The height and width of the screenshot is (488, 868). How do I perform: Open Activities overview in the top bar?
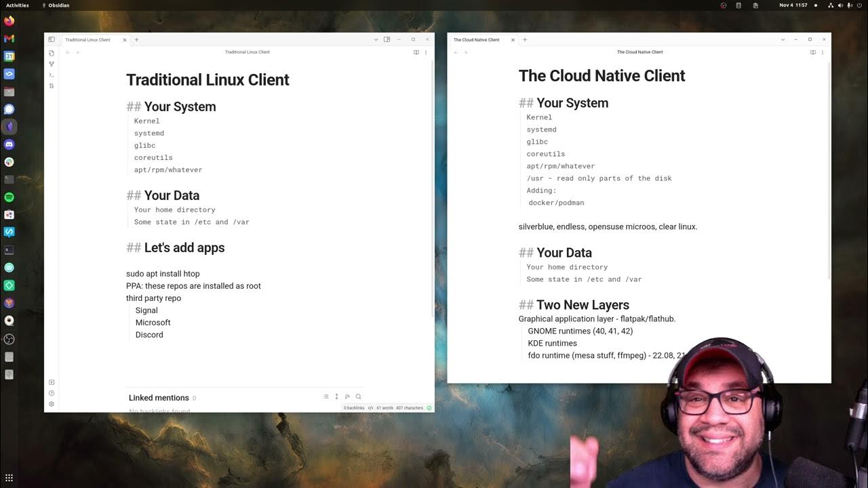pos(17,5)
